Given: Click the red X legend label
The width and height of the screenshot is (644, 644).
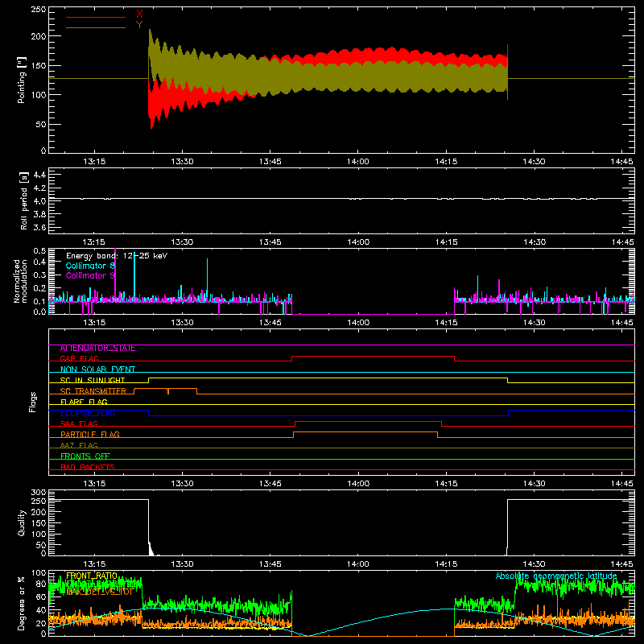Looking at the screenshot, I should pos(139,14).
